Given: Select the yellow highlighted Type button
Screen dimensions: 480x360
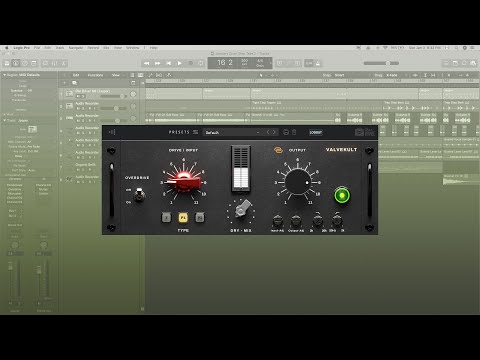Looking at the screenshot, I should pos(183,218).
